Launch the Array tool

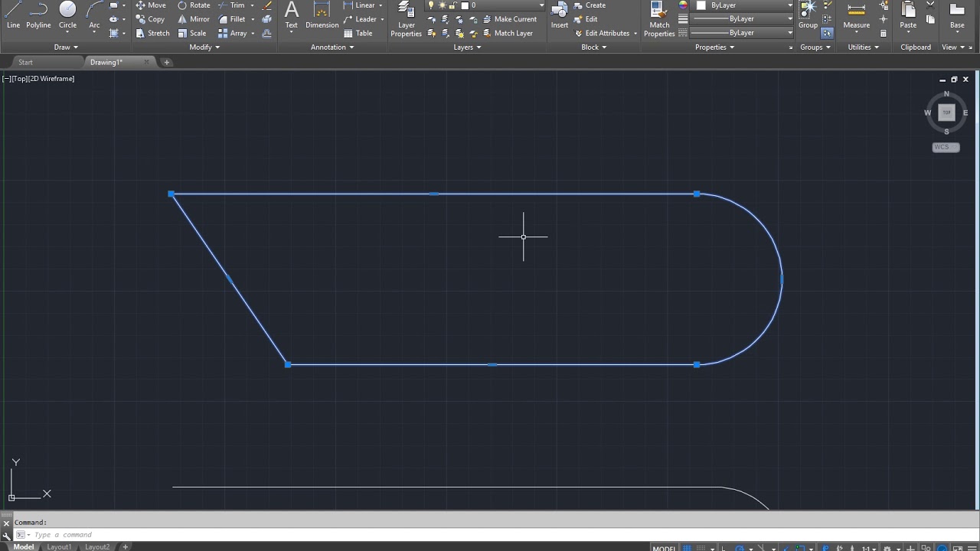233,33
